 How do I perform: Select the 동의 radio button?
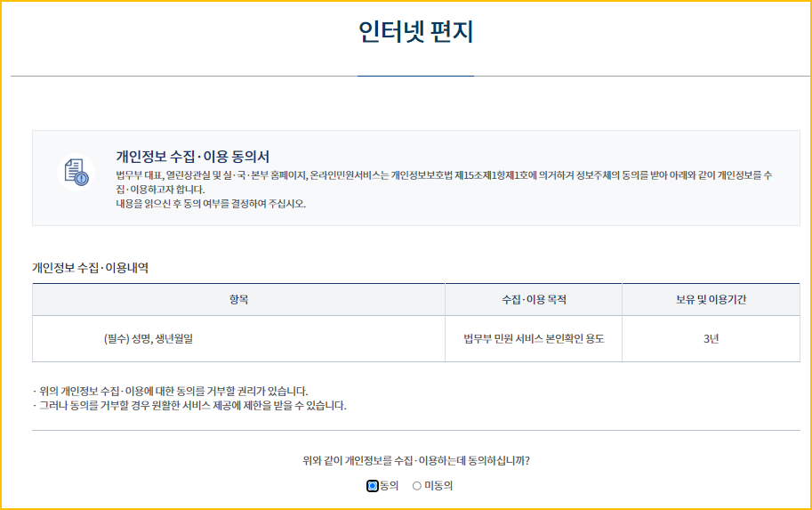[373, 486]
